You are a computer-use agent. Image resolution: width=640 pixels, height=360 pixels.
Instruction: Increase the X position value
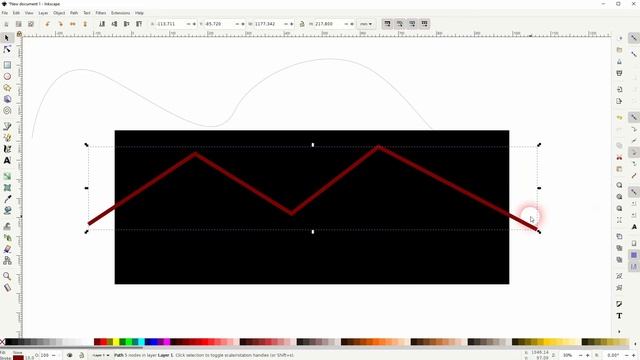point(194,24)
